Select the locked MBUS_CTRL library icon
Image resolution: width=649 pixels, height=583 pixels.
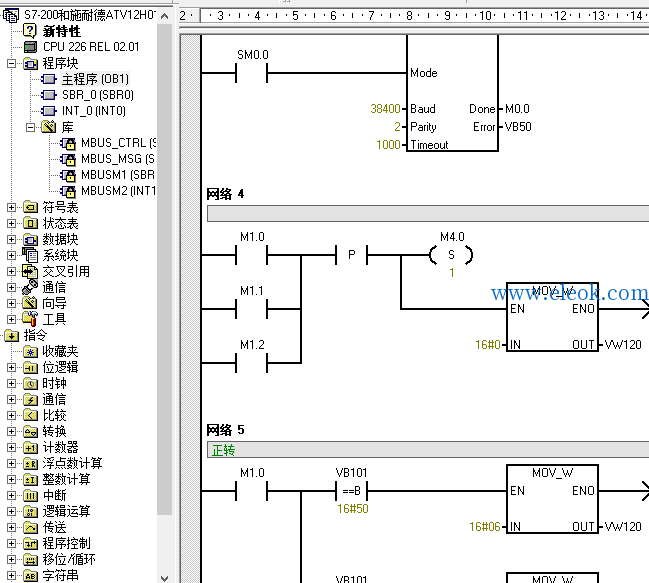tap(68, 143)
